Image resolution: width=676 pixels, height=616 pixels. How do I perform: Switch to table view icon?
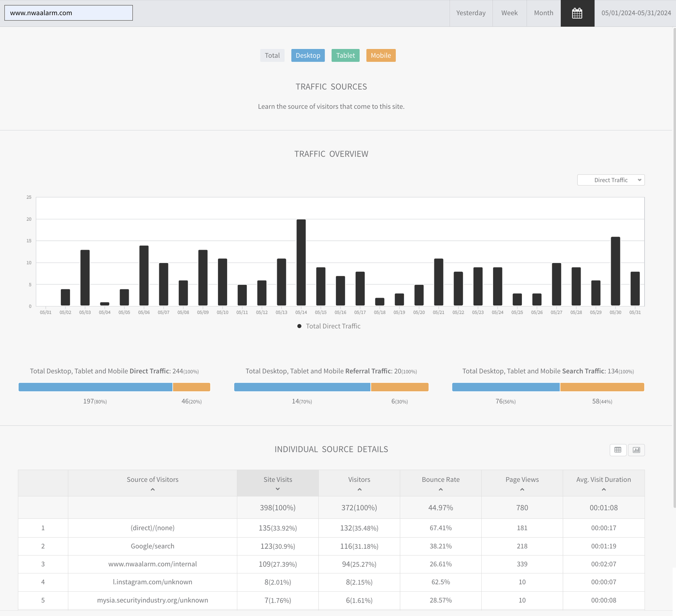pos(618,450)
